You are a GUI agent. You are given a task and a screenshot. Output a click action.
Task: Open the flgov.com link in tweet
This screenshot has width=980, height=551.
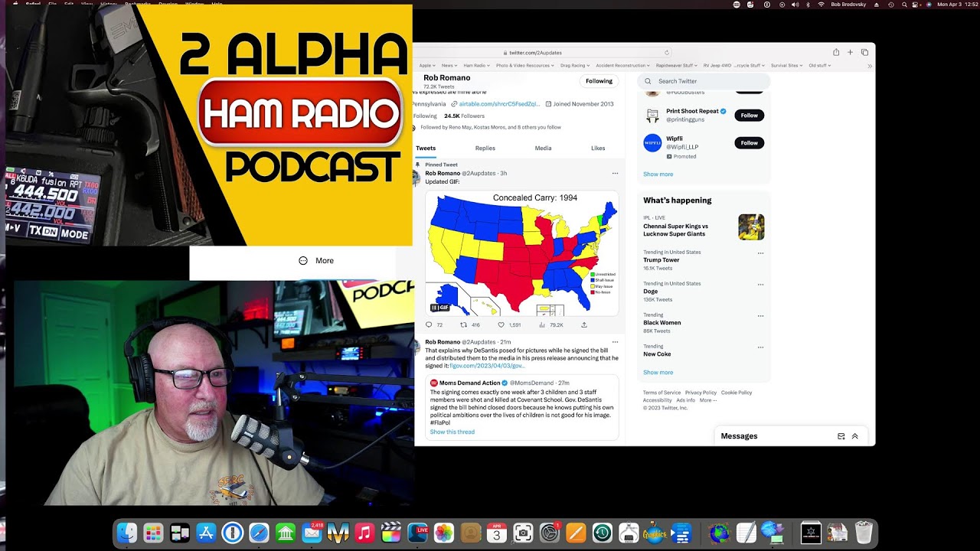(x=488, y=366)
